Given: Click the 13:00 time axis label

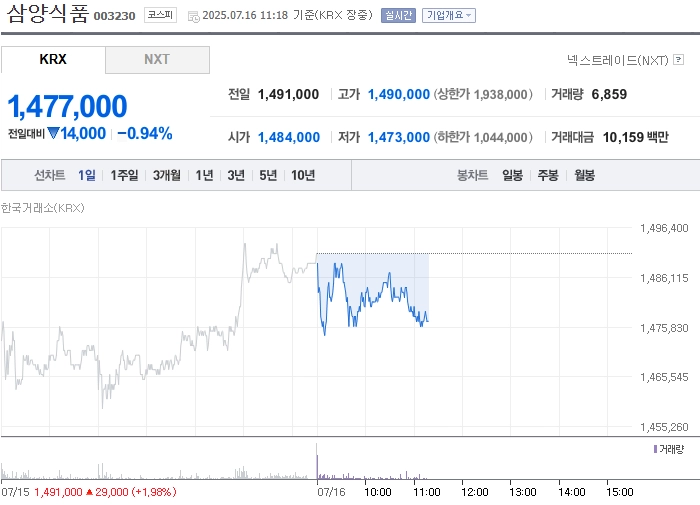Looking at the screenshot, I should click(x=523, y=492).
